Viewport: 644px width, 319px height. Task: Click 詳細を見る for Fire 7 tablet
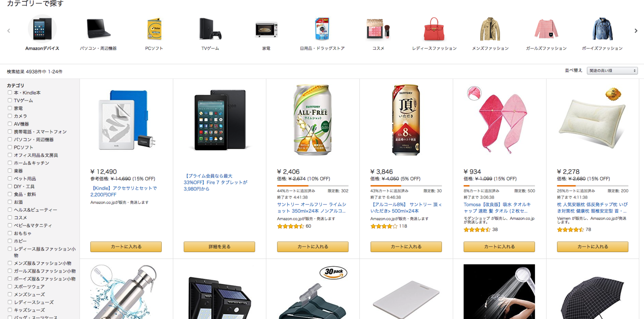(x=219, y=246)
